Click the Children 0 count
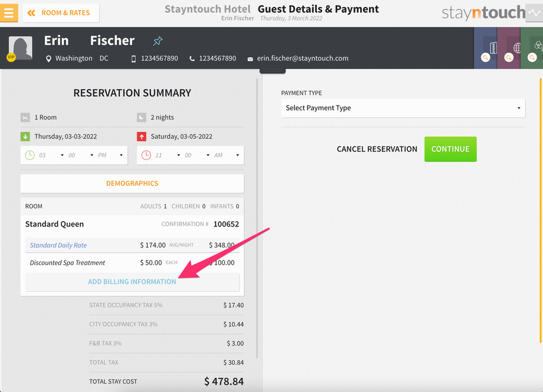 point(188,206)
